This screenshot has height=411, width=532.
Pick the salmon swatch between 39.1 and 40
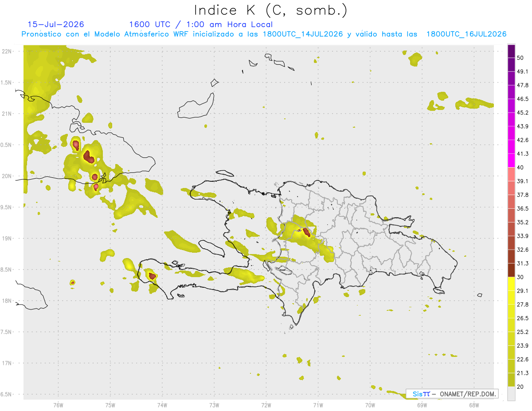tap(512, 174)
